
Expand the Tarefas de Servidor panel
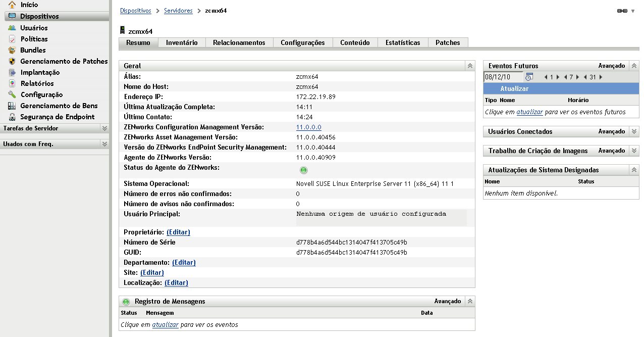coord(104,128)
